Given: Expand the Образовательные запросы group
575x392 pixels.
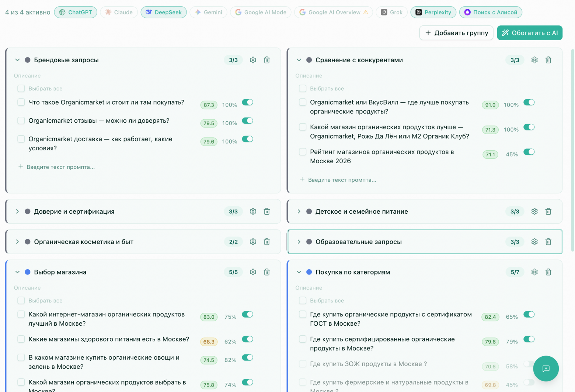Looking at the screenshot, I should [x=299, y=242].
